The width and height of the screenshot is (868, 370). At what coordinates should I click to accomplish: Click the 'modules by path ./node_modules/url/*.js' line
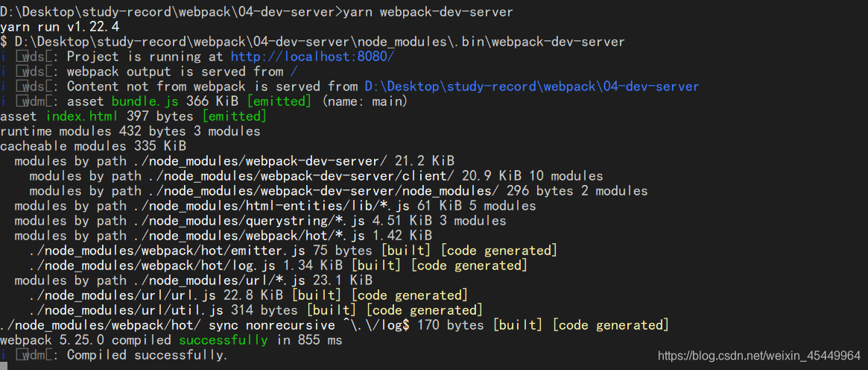[194, 280]
